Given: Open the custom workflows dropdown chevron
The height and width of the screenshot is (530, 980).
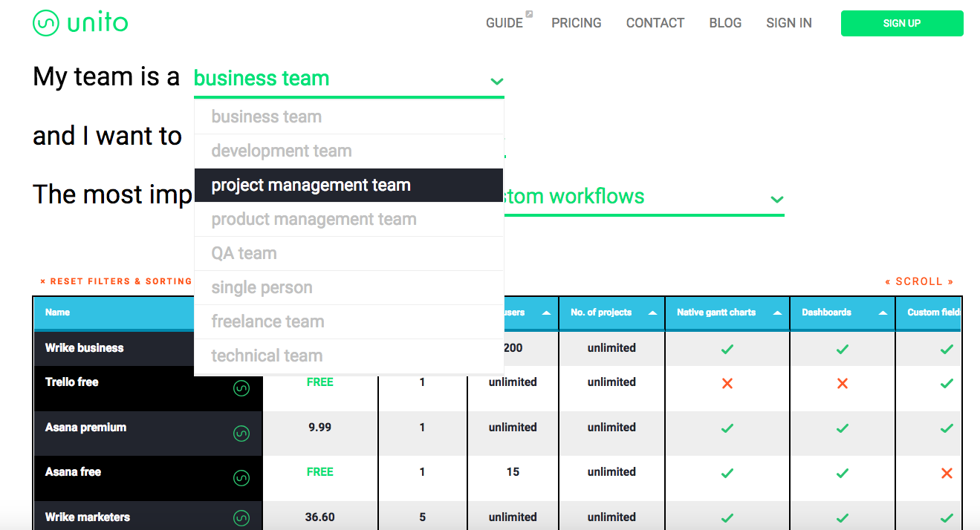Looking at the screenshot, I should 777,199.
